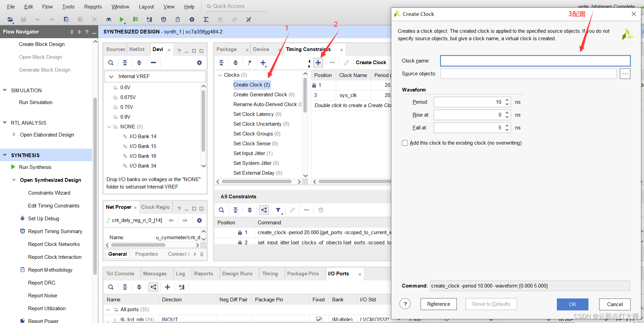This screenshot has width=644, height=323.
Task: Click vertical scrollbar of Internal VREF list
Action: click(203, 121)
